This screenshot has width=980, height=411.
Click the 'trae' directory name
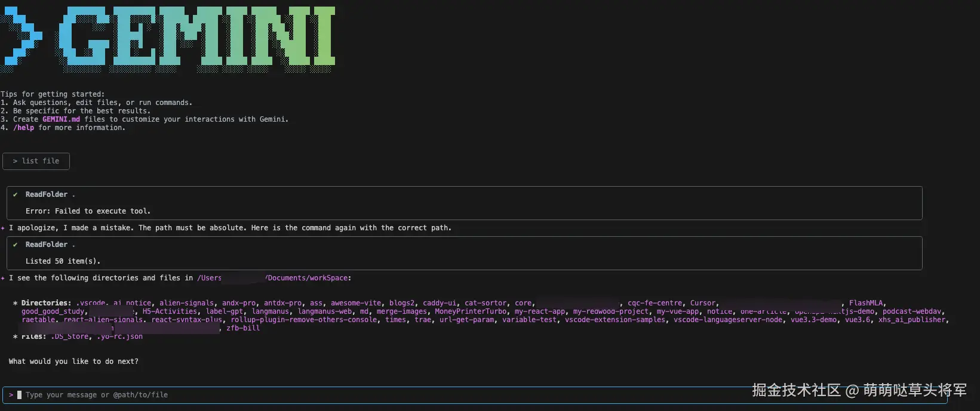point(423,320)
